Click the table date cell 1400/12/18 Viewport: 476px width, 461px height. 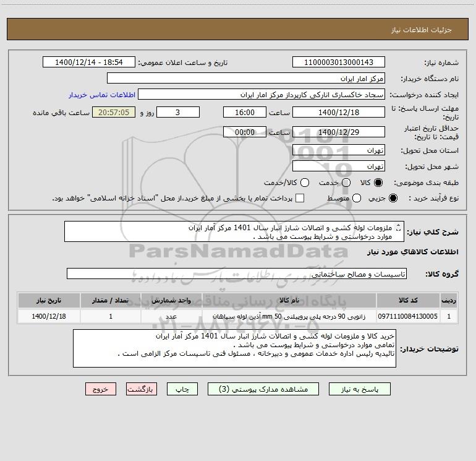[x=49, y=316]
